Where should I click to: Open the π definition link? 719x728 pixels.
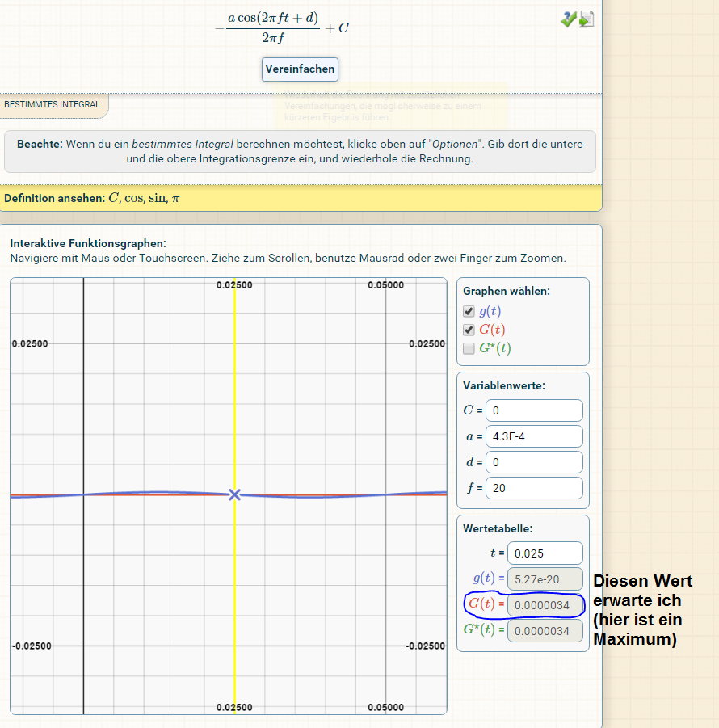[175, 199]
